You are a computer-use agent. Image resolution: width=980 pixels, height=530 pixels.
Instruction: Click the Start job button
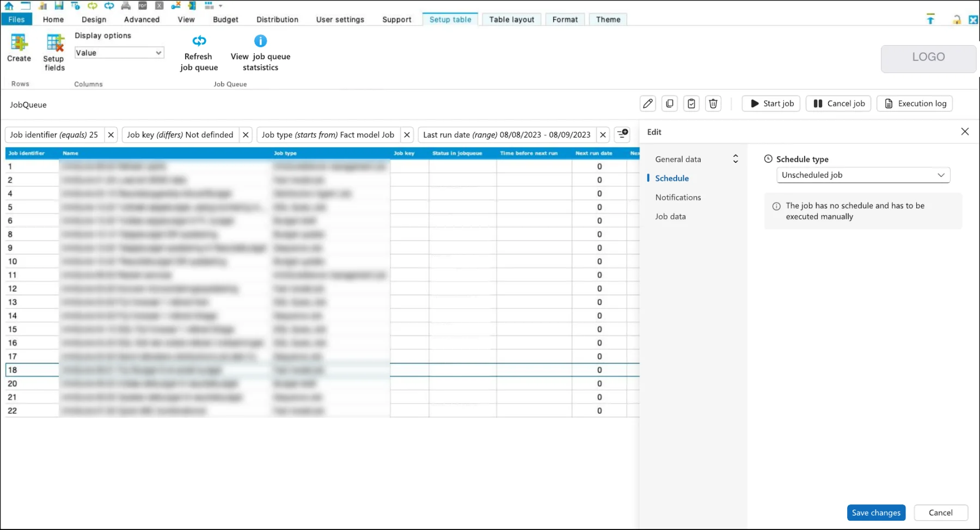coord(771,103)
